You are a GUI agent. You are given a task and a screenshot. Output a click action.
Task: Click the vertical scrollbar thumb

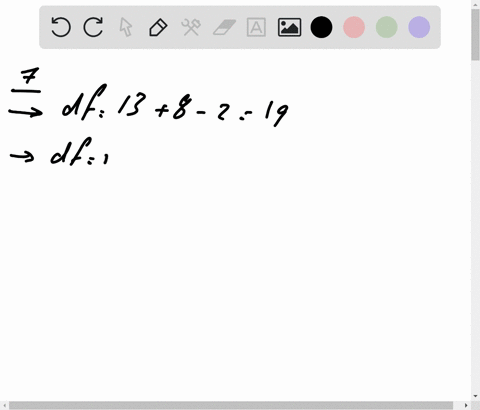[x=475, y=35]
